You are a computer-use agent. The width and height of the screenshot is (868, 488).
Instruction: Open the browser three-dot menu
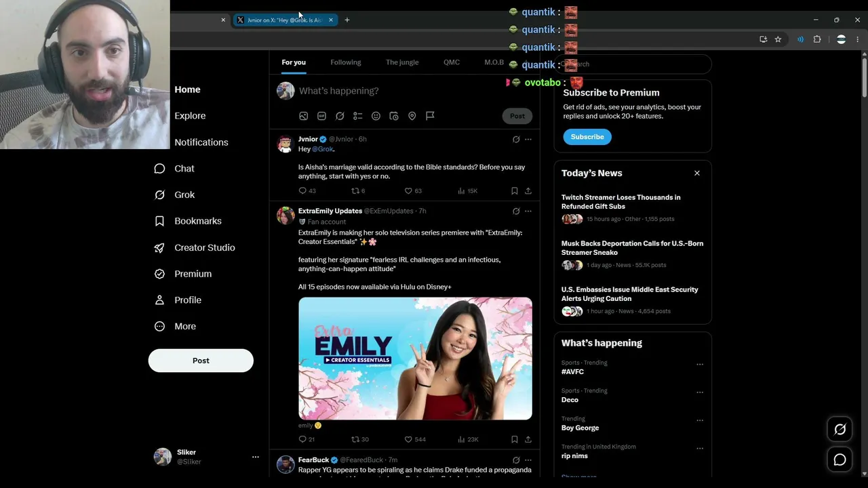(858, 39)
